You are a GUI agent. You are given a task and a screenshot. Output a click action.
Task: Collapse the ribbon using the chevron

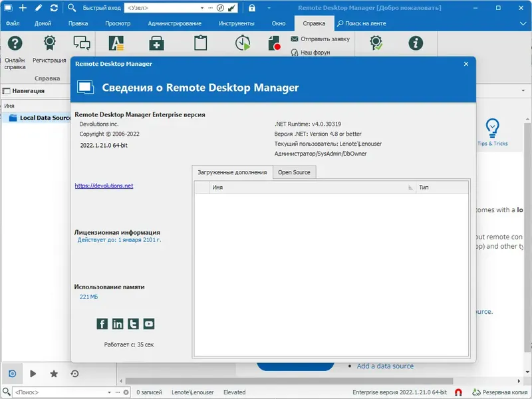click(x=524, y=23)
